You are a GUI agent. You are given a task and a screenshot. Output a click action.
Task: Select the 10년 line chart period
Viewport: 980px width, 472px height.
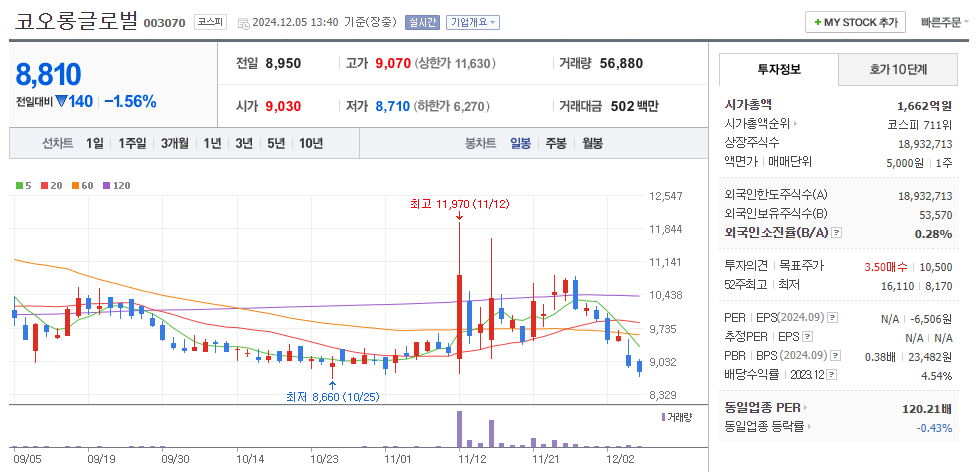click(x=311, y=143)
